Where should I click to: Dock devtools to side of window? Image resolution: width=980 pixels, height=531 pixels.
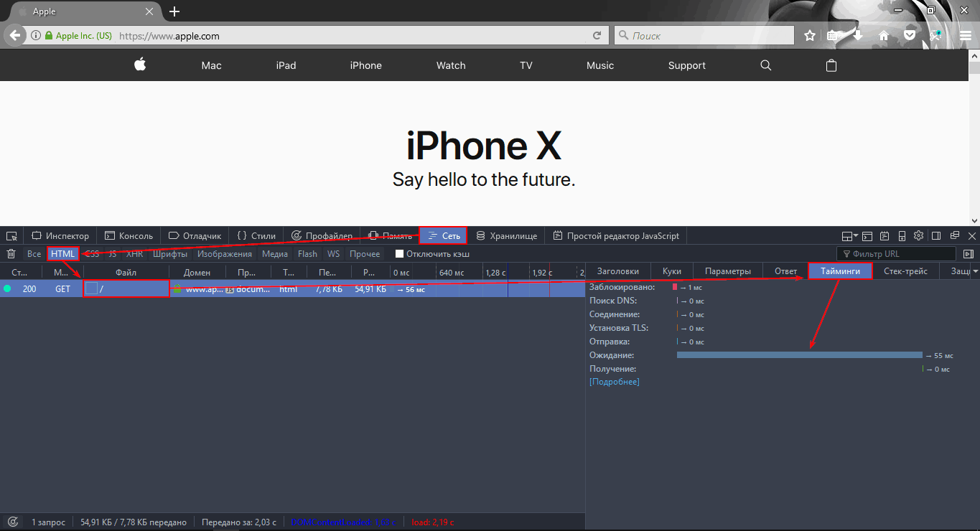936,235
